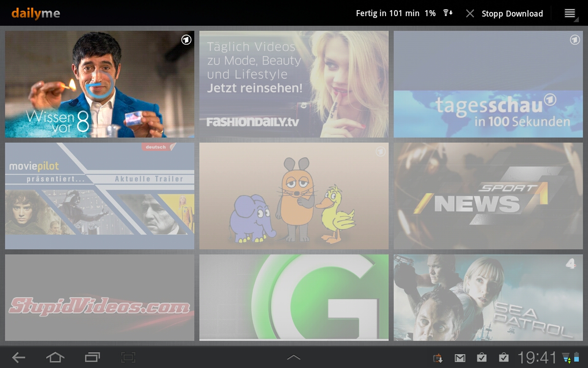Tap the Android back button
This screenshot has width=588, height=368.
[19, 357]
